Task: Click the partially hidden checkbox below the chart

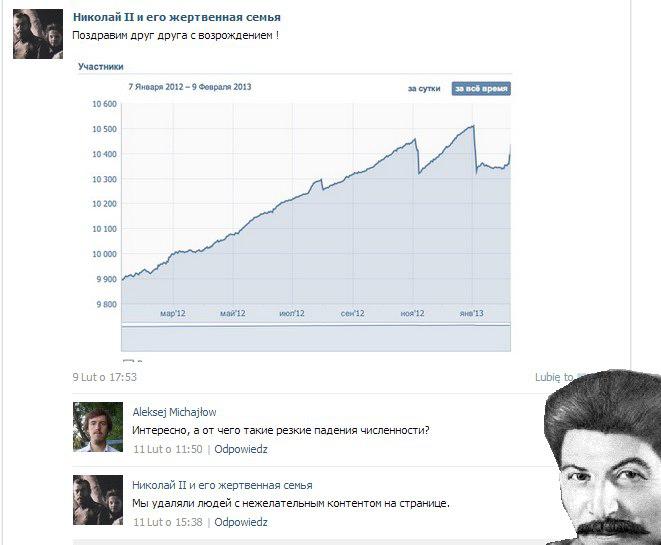Action: (x=128, y=361)
